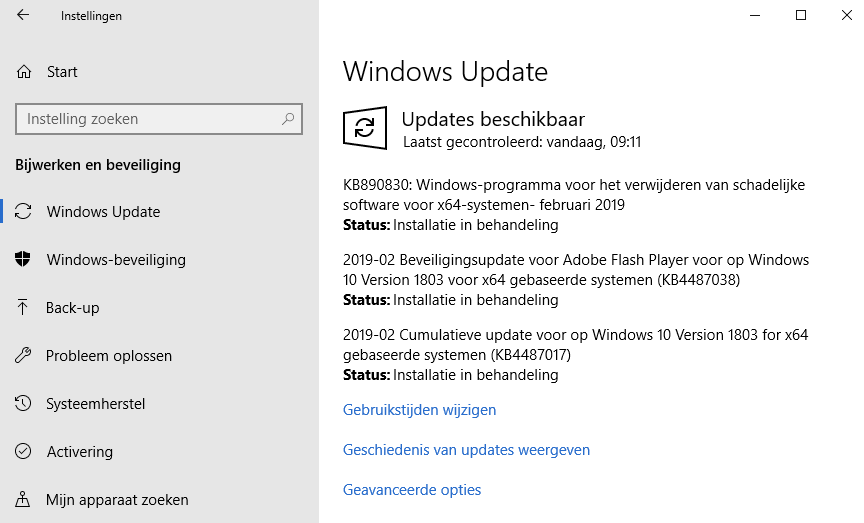Click the Probleem oplossen wrench icon
This screenshot has height=523, width=864.
[x=23, y=356]
